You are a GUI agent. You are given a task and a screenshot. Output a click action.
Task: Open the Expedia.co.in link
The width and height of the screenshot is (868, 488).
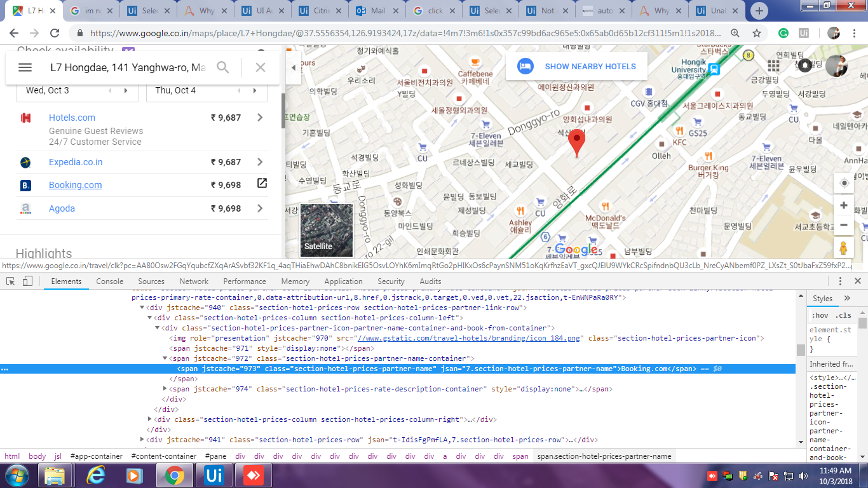[x=76, y=162]
